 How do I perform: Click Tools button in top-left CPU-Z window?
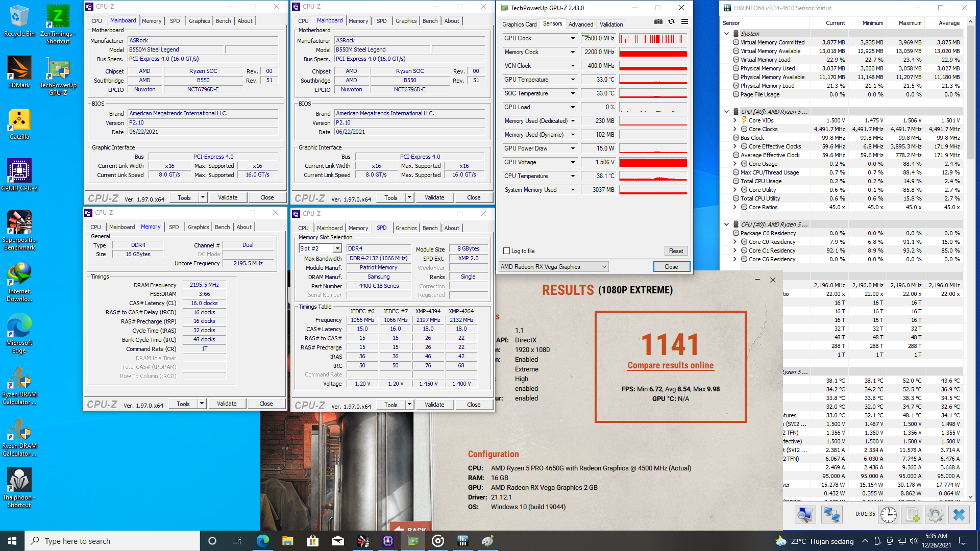[184, 197]
